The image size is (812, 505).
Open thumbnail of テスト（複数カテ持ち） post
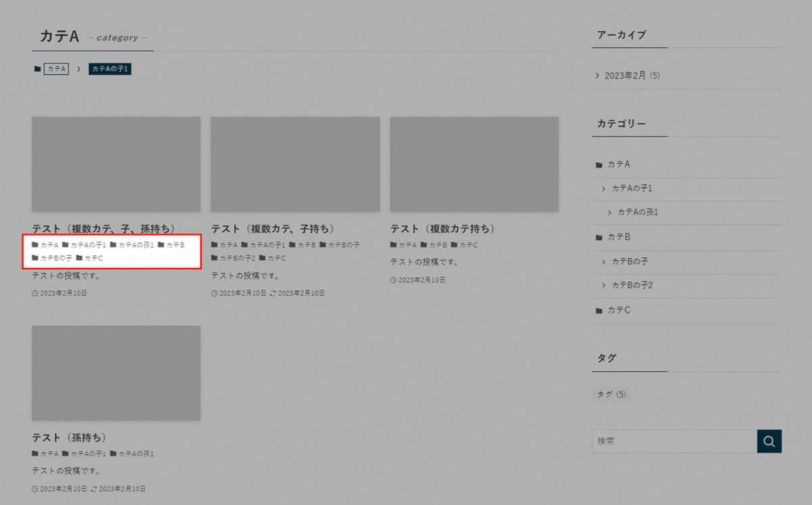click(474, 164)
